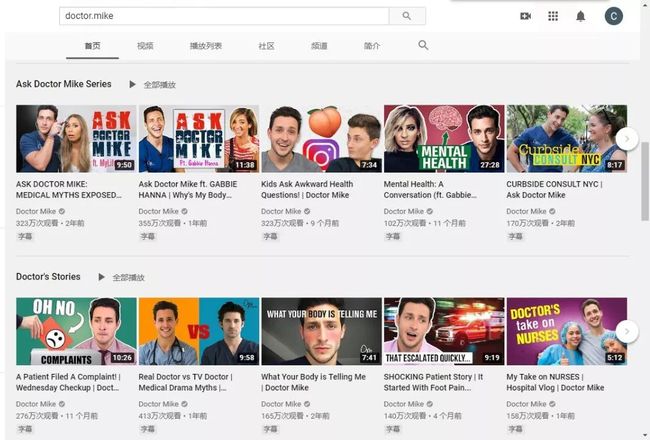Show next videos in the Doctor's Stories row

click(x=627, y=331)
